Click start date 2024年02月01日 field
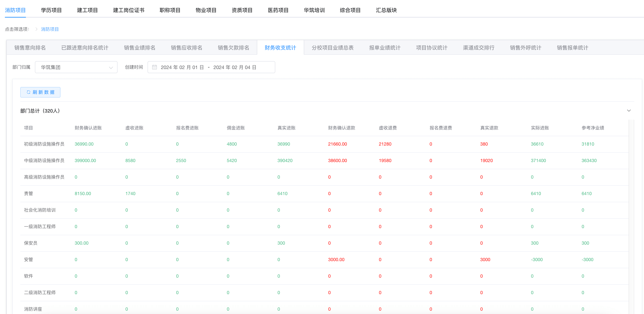The width and height of the screenshot is (644, 314). point(182,67)
